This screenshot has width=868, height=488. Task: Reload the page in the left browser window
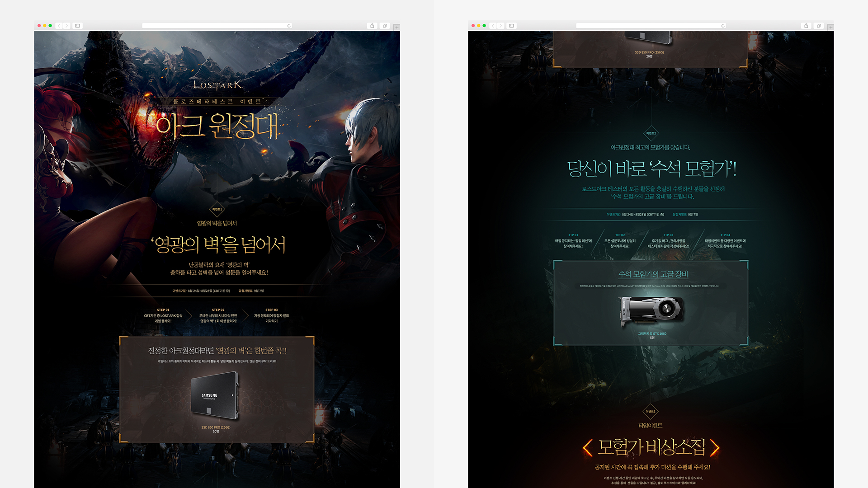pos(289,26)
